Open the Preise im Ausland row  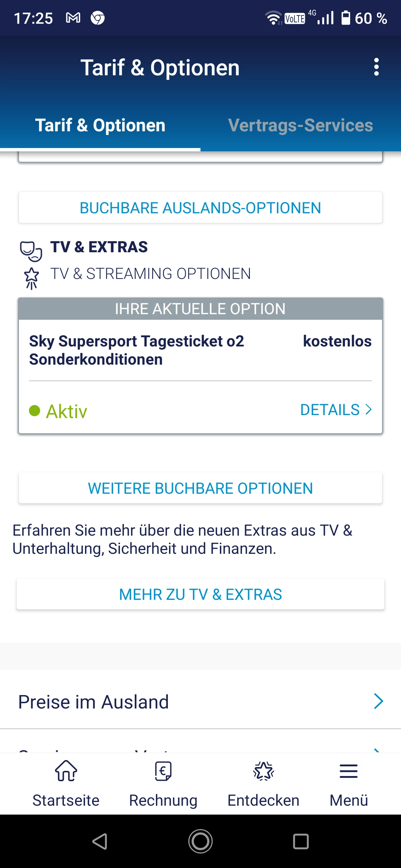coord(94,702)
